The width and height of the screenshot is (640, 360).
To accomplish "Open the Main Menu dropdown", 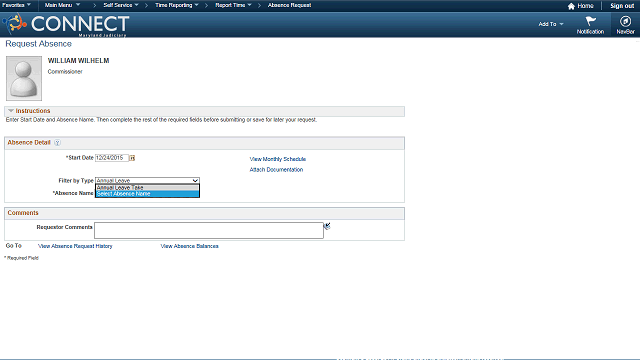I will [62, 5].
